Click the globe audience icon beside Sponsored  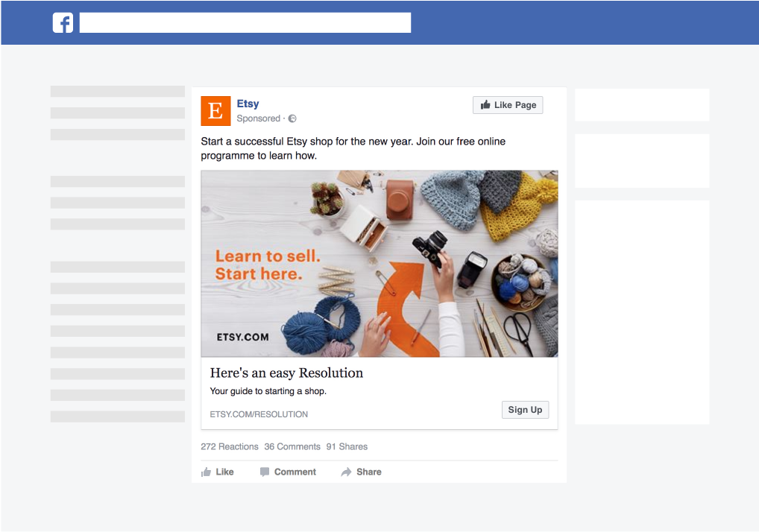[292, 118]
